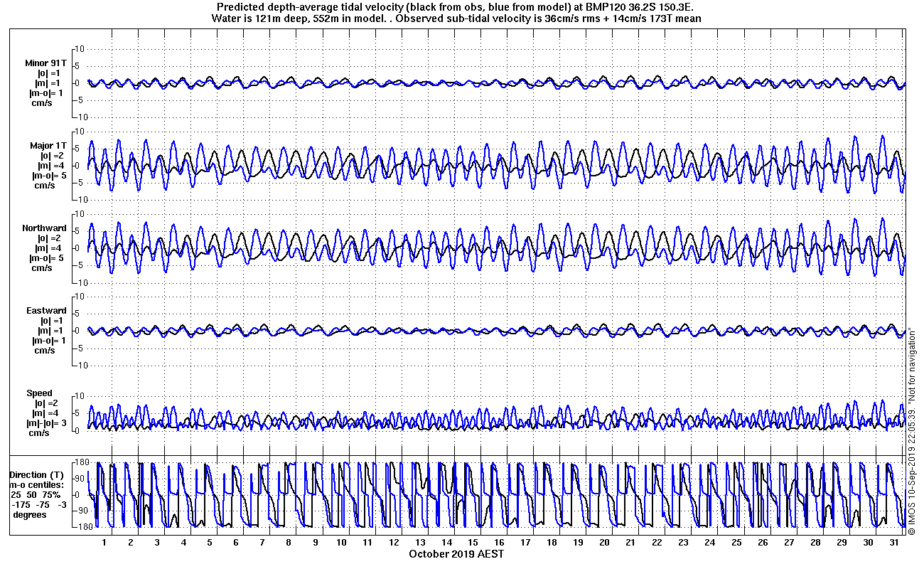The image size is (924, 569).
Task: Click day 25 on the date axis
Action: (x=736, y=542)
